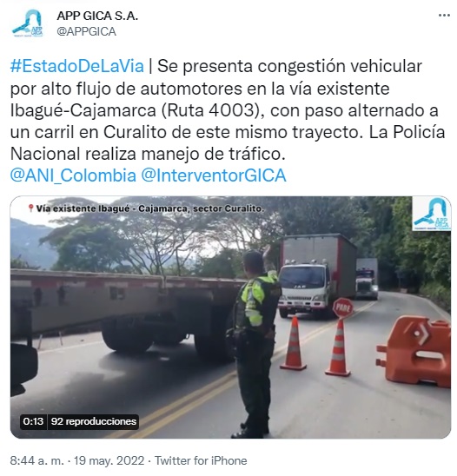
Task: Open the @ANI_Colombia mention
Action: pyautogui.click(x=73, y=175)
